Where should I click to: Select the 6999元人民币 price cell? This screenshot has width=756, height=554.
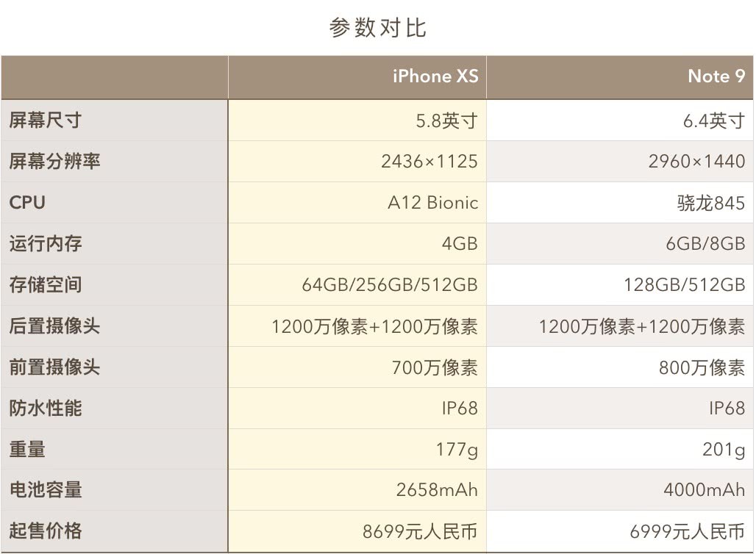point(687,531)
